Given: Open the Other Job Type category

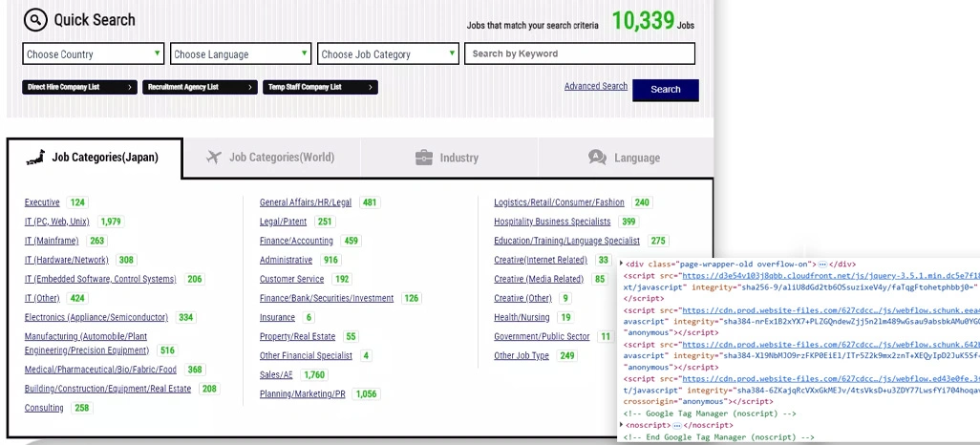Looking at the screenshot, I should (x=522, y=356).
